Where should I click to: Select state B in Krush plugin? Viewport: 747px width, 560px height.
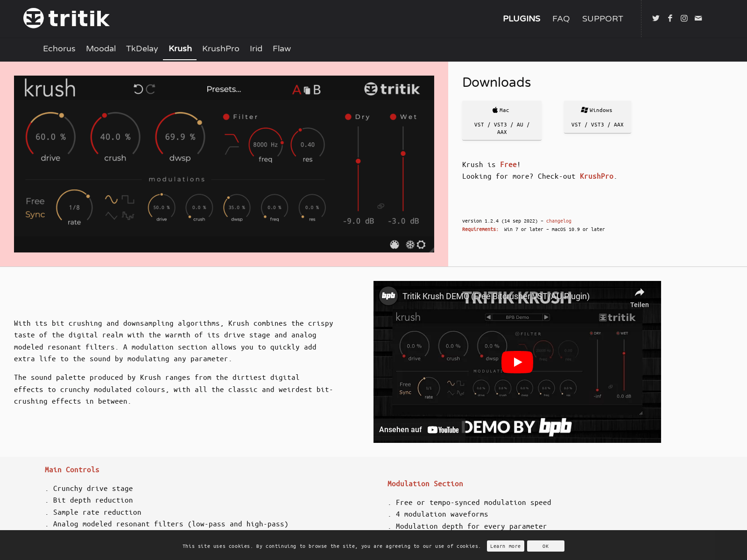click(317, 90)
